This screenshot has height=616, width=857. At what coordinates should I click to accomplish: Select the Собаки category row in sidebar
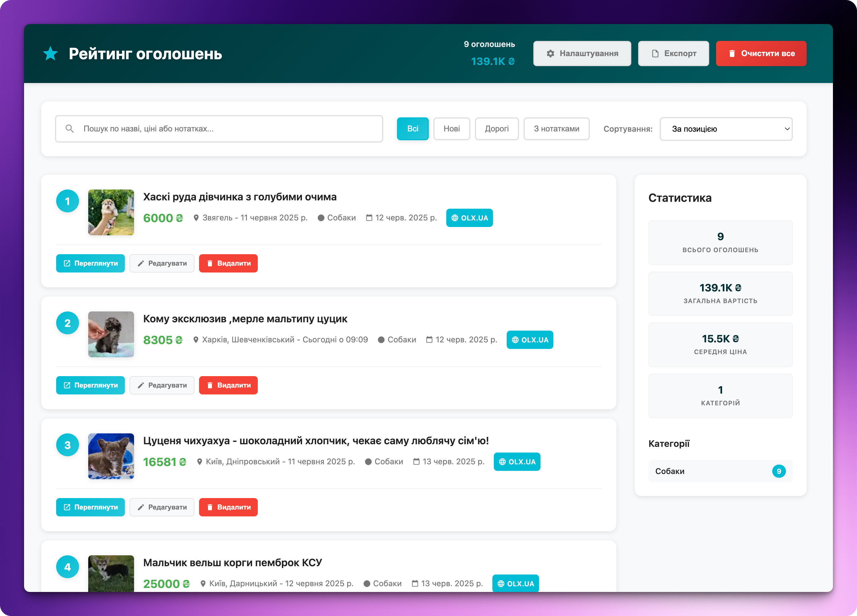click(x=720, y=471)
